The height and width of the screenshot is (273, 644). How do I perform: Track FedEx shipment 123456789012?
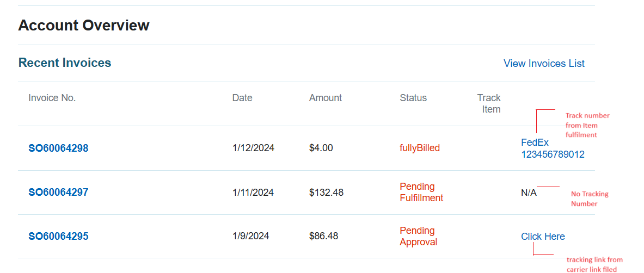click(552, 148)
